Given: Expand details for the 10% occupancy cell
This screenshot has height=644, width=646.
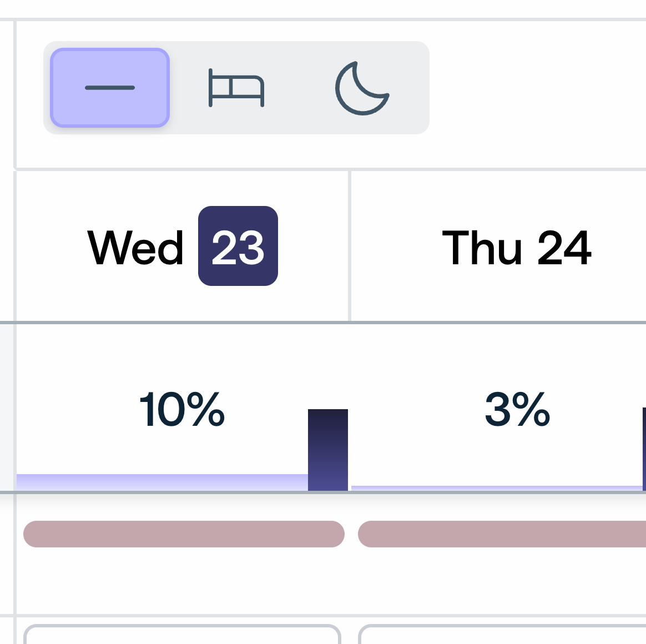Looking at the screenshot, I should (182, 410).
